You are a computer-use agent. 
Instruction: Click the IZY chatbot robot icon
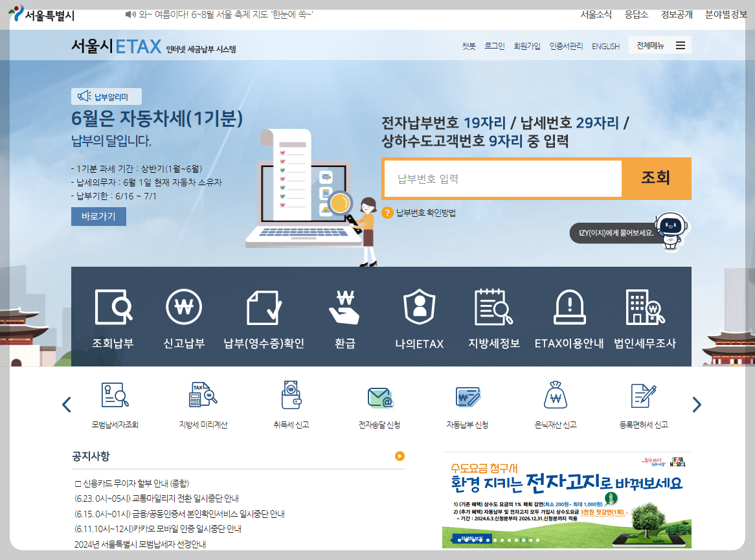(x=672, y=232)
